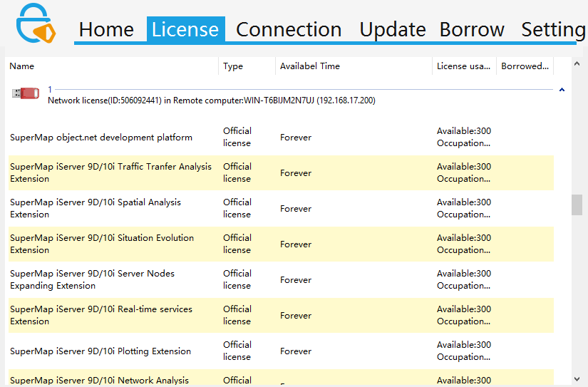This screenshot has width=588, height=387.
Task: Select the Traffic Tranfer Analysis Extension row
Action: tap(110, 172)
